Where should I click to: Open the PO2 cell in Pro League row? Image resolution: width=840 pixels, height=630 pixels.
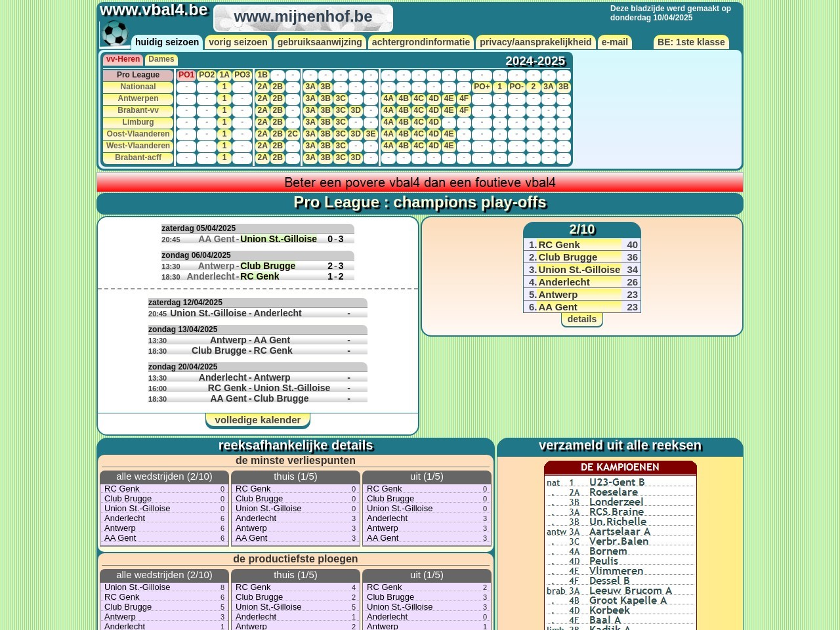tap(207, 75)
